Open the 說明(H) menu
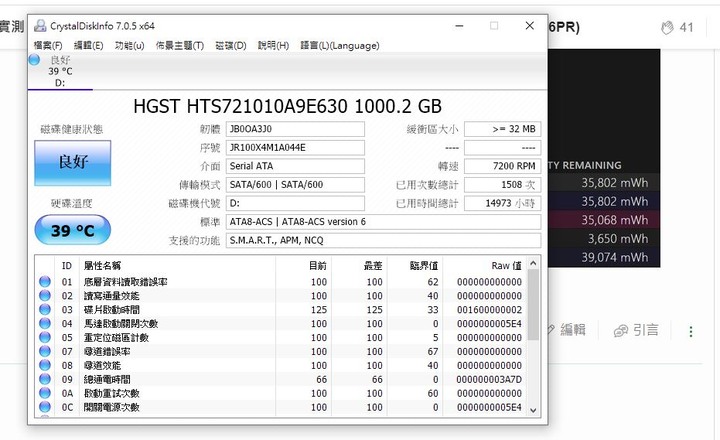The width and height of the screenshot is (720, 440). point(273,45)
